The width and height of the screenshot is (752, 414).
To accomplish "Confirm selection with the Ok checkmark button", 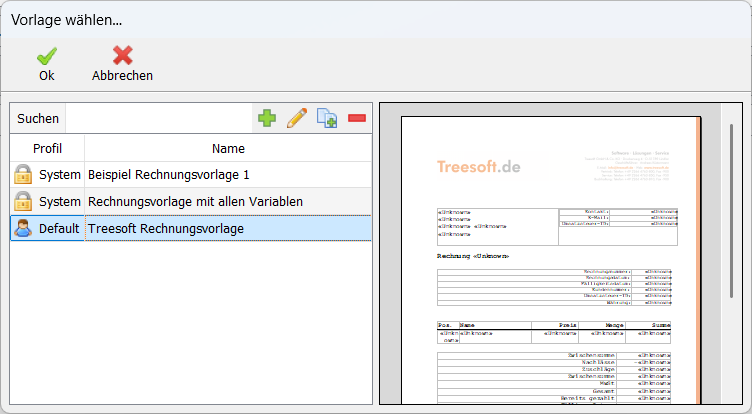I will click(46, 63).
